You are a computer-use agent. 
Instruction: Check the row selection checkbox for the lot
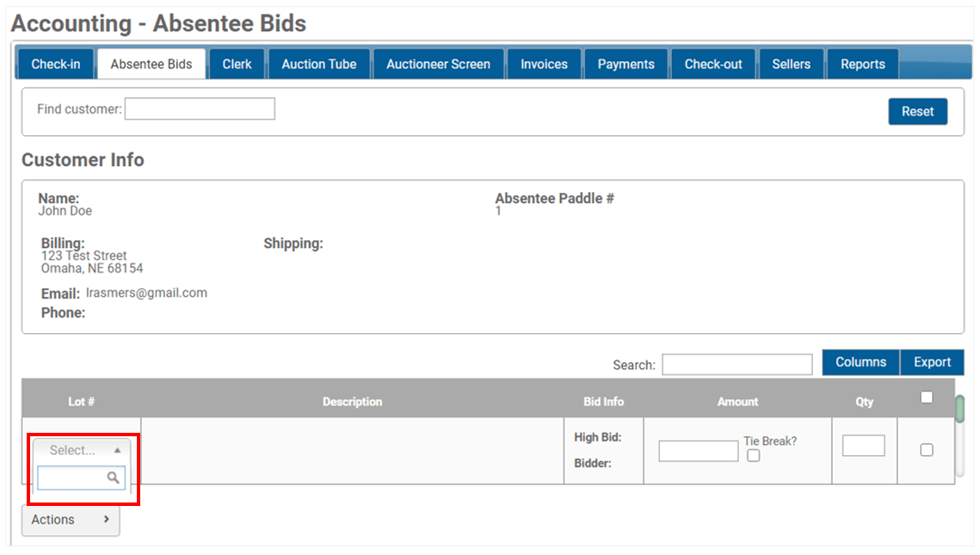tap(927, 450)
